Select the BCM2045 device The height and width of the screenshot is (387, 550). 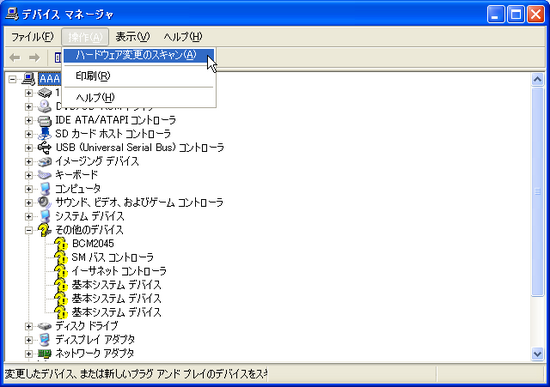[x=93, y=243]
